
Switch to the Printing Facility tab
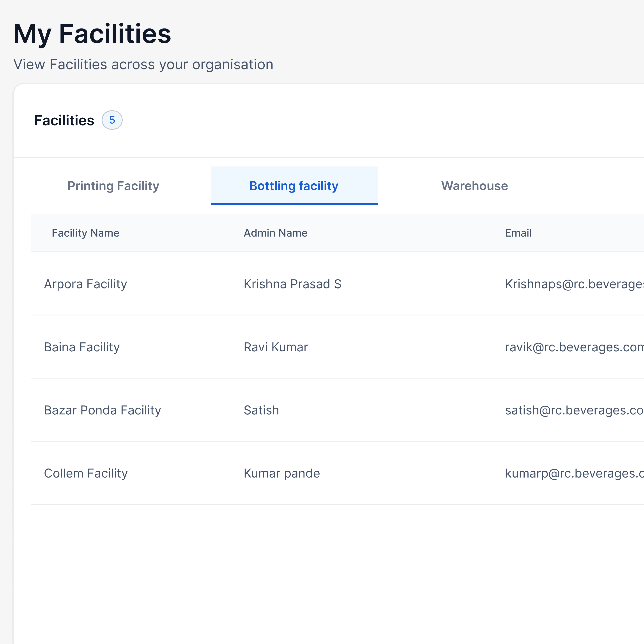pyautogui.click(x=113, y=186)
